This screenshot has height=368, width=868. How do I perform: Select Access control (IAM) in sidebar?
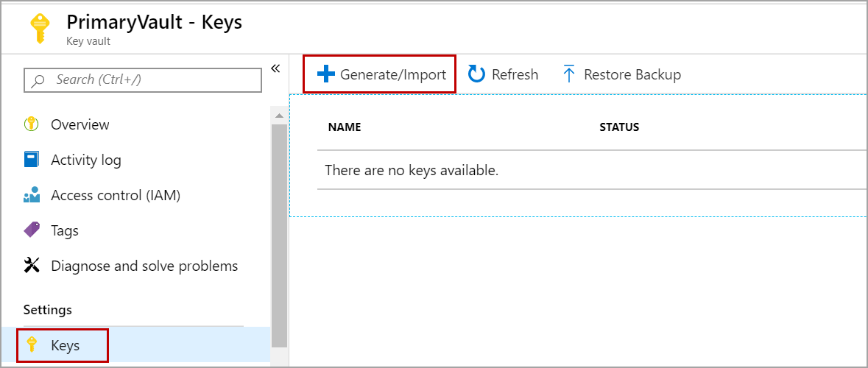(115, 195)
